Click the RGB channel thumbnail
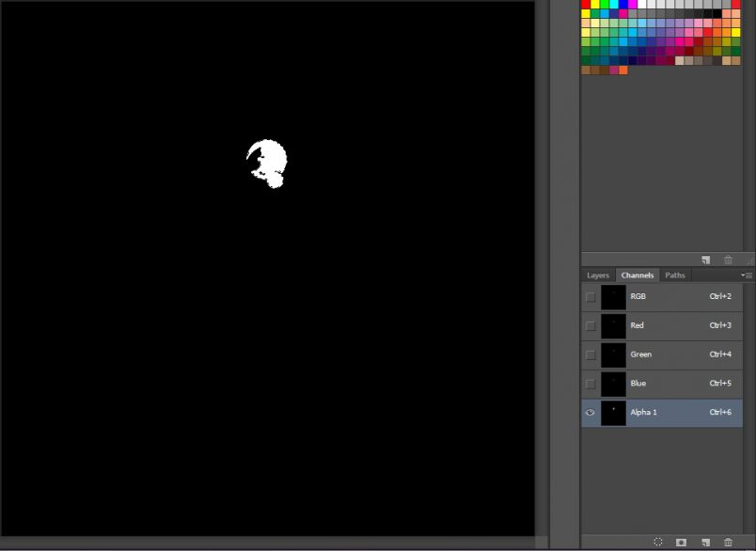Screen dimensions: 756x551 click(x=612, y=296)
